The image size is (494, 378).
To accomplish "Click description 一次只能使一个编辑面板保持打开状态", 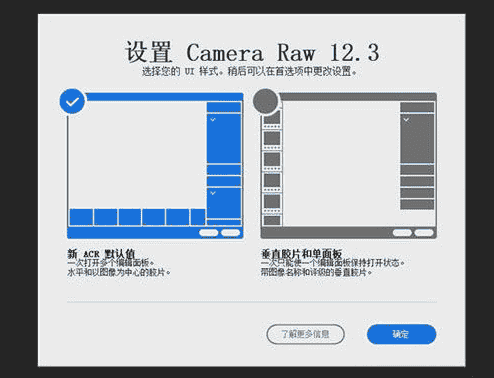I will (x=333, y=263).
